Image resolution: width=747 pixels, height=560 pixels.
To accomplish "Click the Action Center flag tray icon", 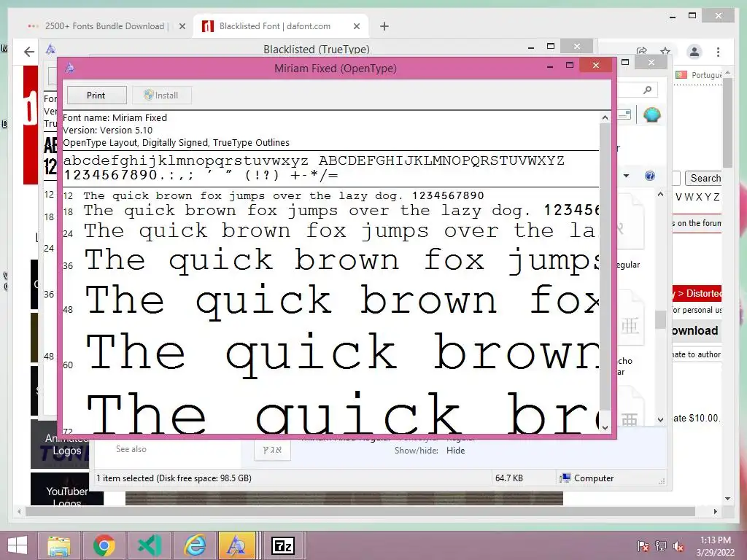I will tap(643, 545).
